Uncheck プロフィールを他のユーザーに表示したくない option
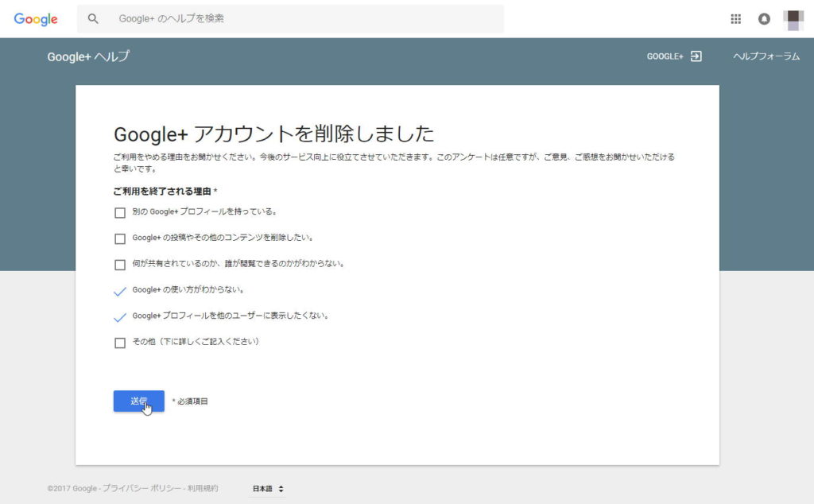814x504 pixels. point(120,317)
